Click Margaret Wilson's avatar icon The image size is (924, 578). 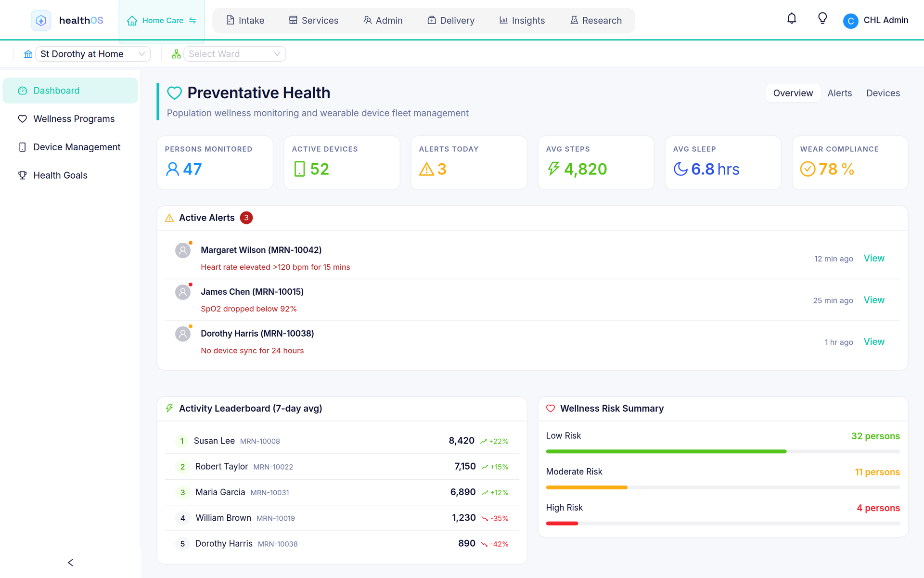tap(183, 250)
